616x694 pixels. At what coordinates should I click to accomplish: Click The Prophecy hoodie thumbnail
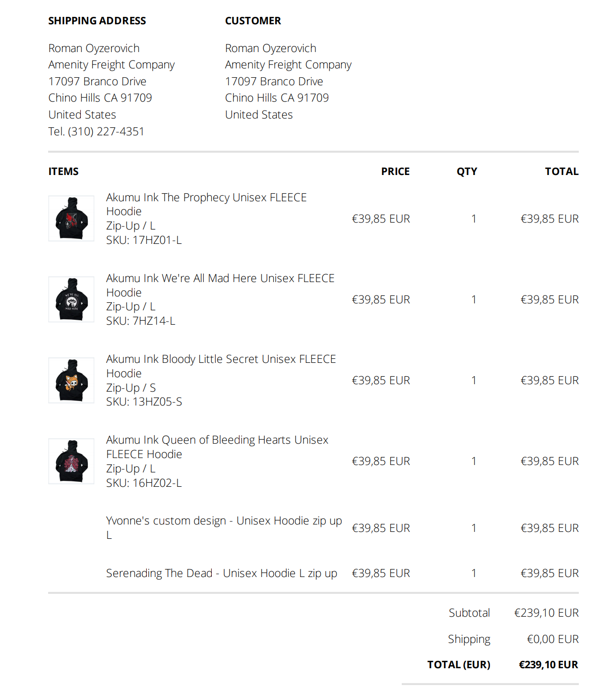click(71, 219)
